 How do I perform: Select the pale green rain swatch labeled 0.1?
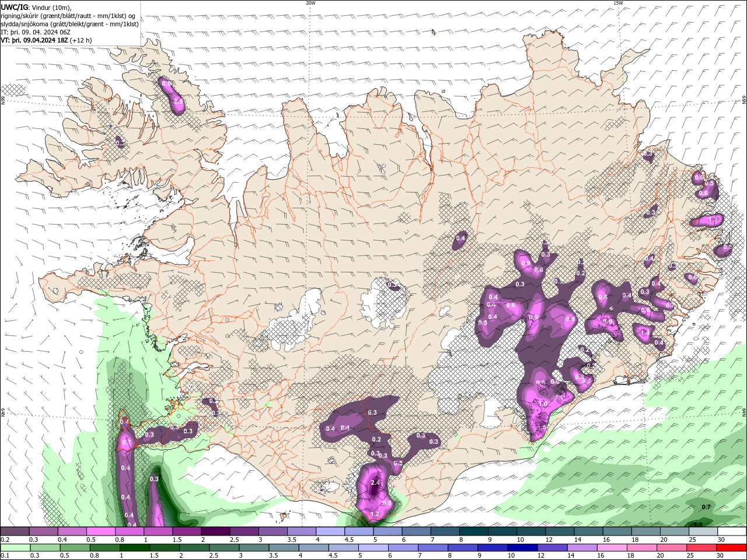pyautogui.click(x=16, y=548)
